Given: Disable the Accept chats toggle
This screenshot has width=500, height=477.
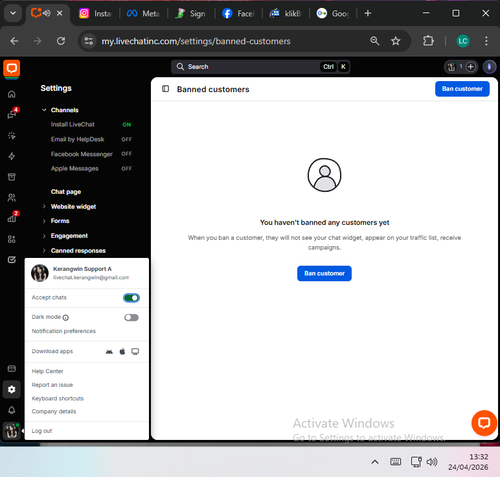Looking at the screenshot, I should 131,298.
